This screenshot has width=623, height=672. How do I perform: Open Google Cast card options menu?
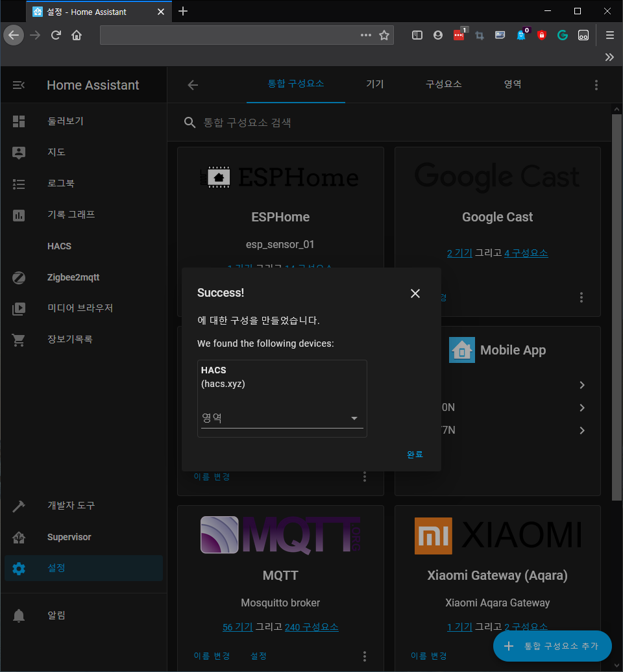pos(581,297)
